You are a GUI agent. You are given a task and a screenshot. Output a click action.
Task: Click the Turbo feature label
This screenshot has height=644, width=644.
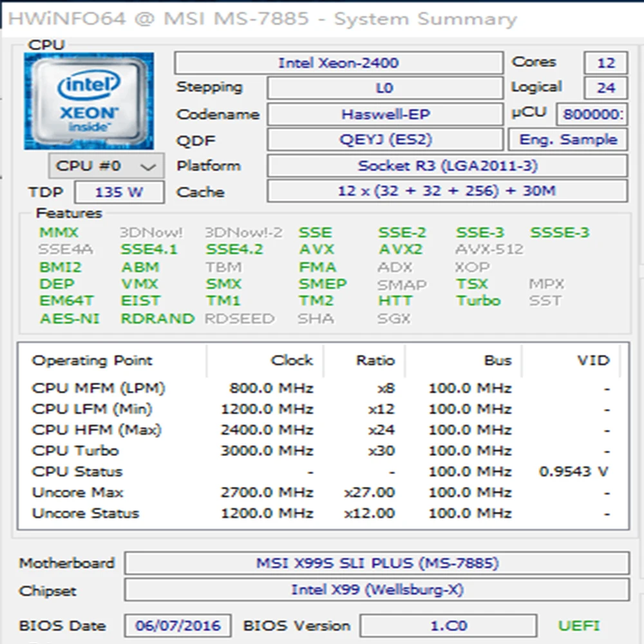(478, 301)
